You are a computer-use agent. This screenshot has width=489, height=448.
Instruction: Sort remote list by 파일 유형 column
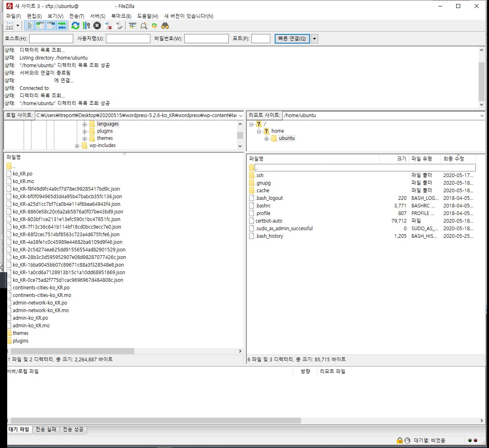(425, 159)
